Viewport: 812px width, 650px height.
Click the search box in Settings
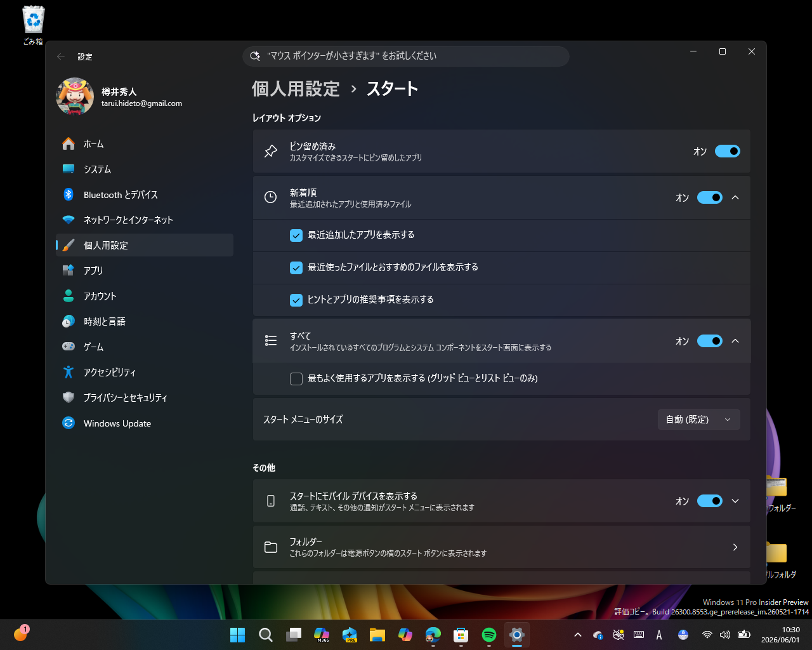[x=406, y=56]
